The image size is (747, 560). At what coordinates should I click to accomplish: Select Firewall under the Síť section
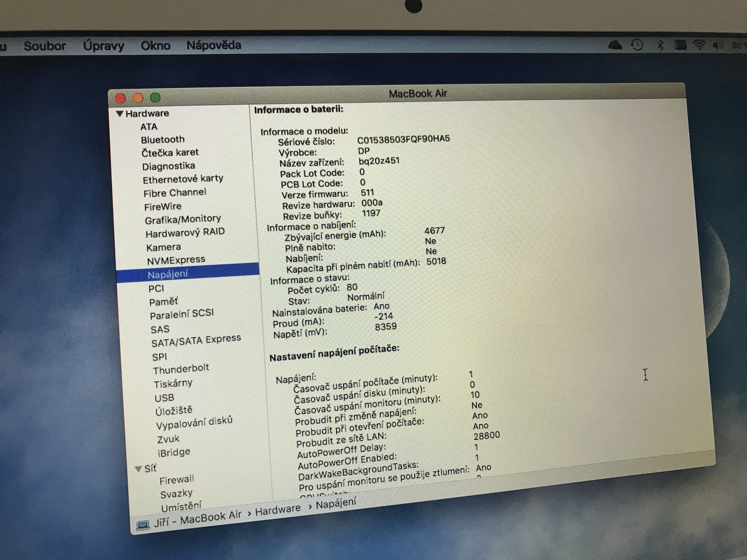177,479
